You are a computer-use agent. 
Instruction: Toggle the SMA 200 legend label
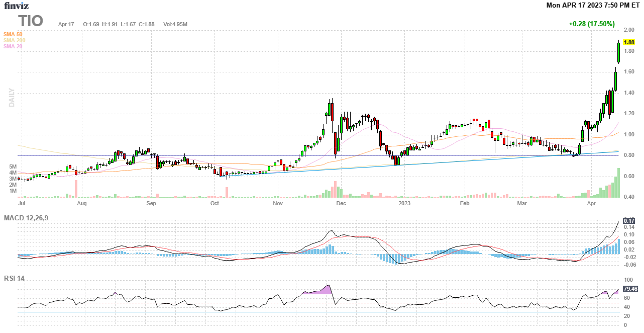[14, 40]
